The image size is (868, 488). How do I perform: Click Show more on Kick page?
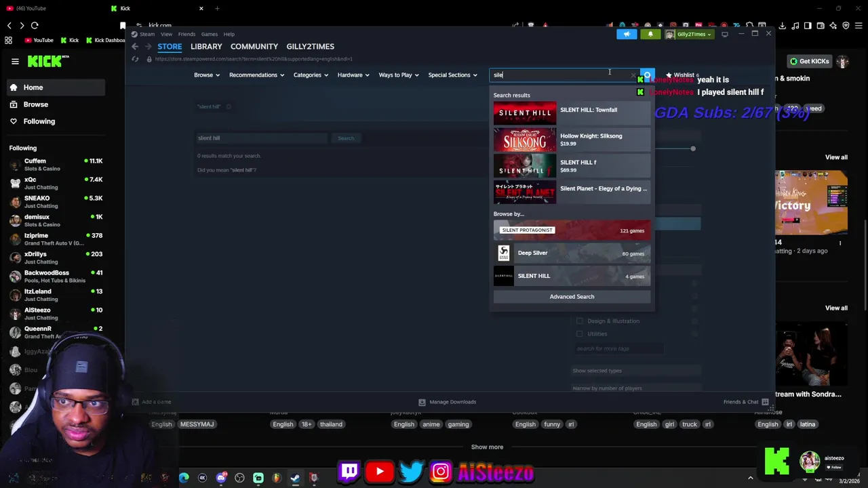[487, 447]
